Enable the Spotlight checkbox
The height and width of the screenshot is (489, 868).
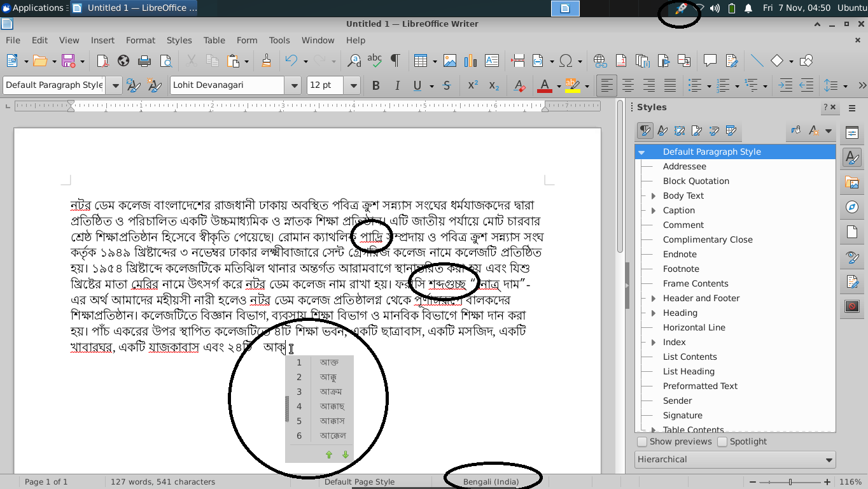[722, 441]
